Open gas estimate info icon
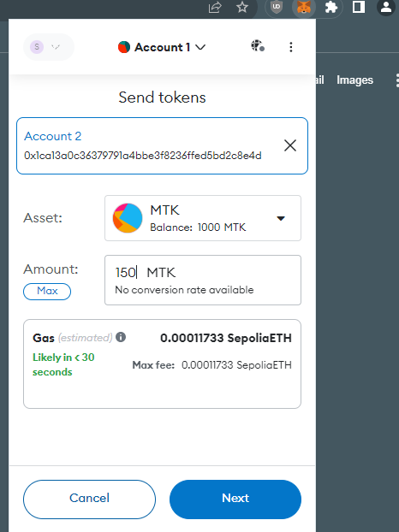 click(x=121, y=337)
